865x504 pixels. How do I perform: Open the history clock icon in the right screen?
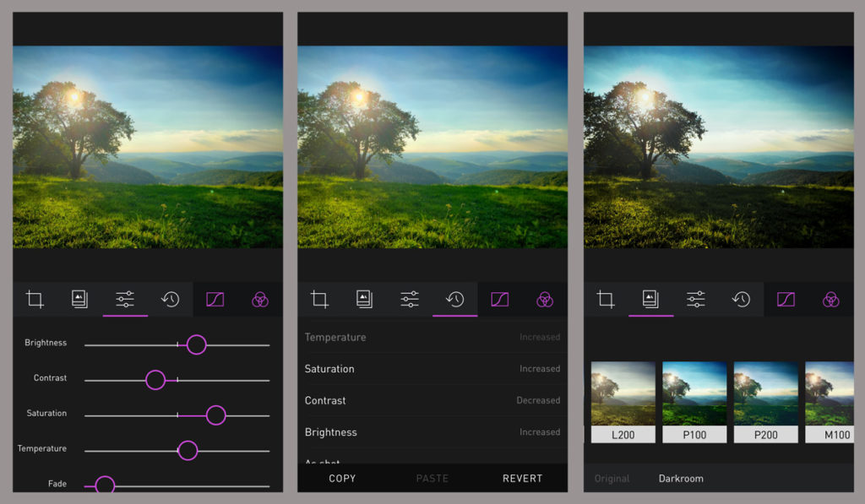[x=741, y=299]
